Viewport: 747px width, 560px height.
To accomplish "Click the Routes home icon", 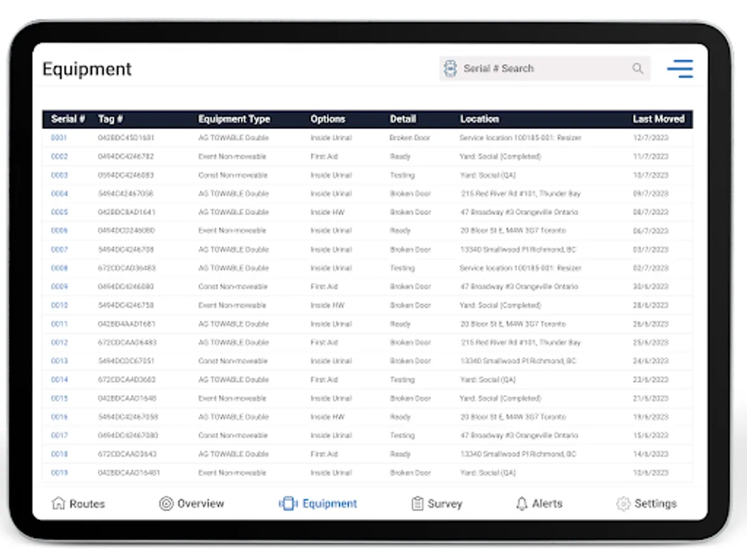I will coord(58,503).
